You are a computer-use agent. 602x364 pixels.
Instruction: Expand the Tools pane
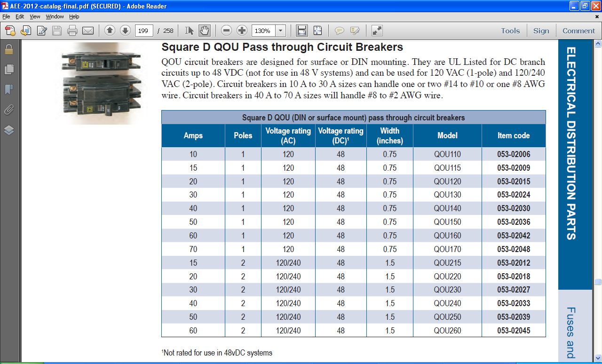click(x=510, y=31)
